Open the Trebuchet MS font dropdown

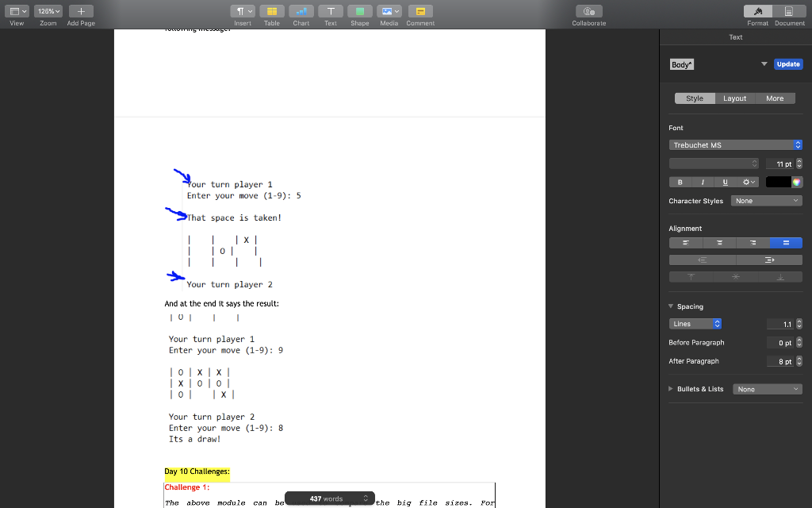[x=735, y=144]
